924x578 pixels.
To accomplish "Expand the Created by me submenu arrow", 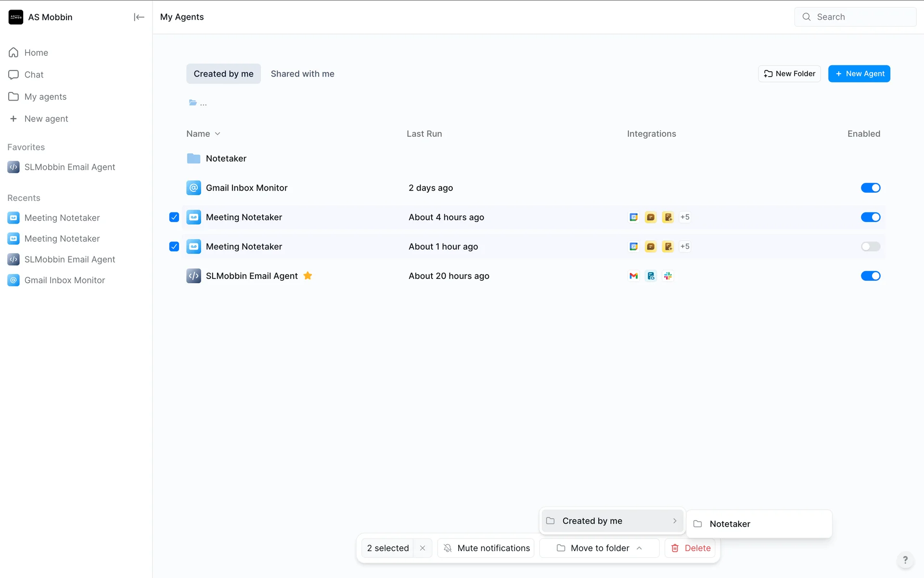I will click(675, 521).
